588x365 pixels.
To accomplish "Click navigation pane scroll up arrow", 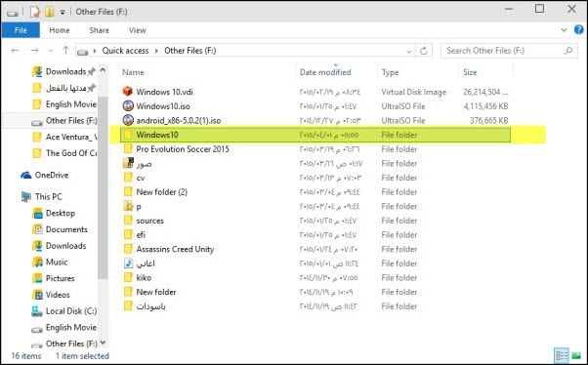I will point(103,70).
